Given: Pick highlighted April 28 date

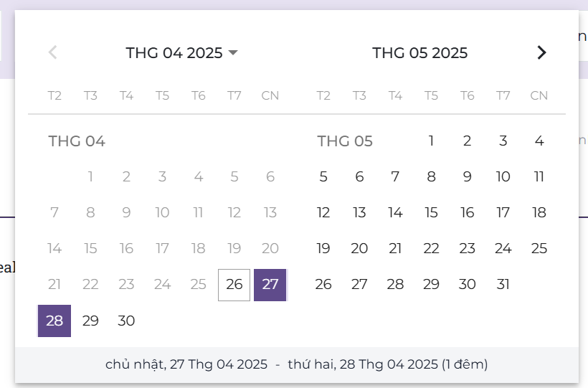Looking at the screenshot, I should coord(54,321).
